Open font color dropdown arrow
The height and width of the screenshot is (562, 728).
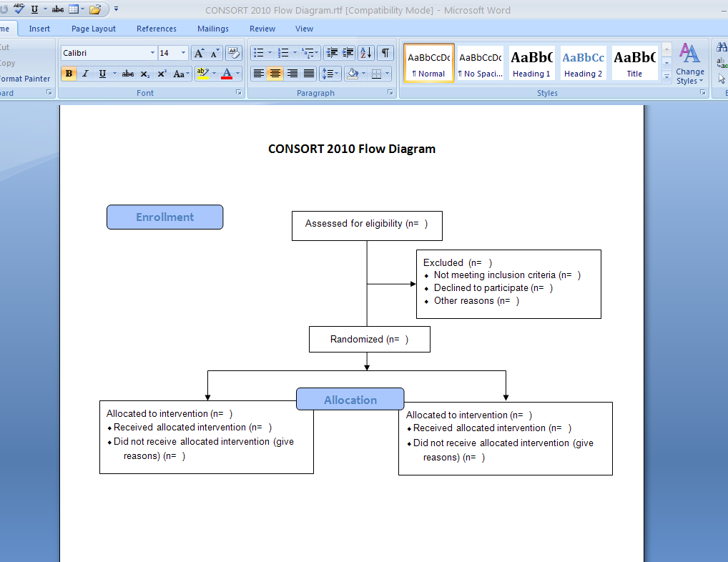(x=237, y=74)
